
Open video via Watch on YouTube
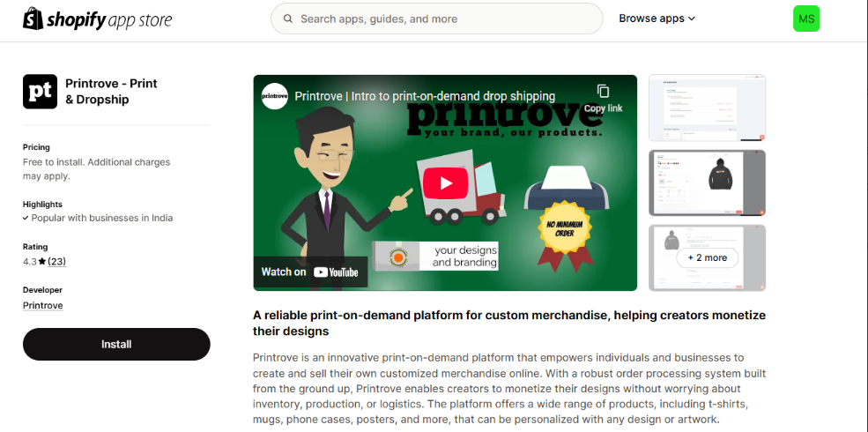tap(309, 272)
